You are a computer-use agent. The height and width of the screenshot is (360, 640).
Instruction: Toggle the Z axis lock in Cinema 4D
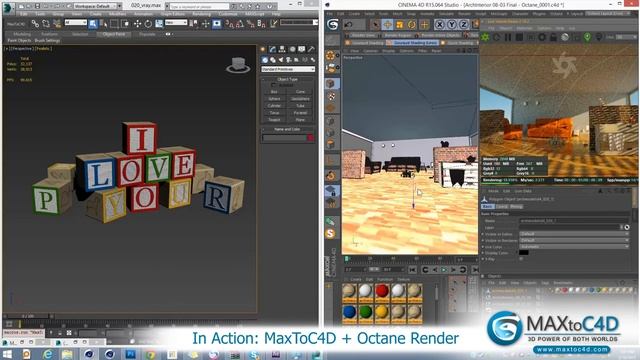pos(464,25)
